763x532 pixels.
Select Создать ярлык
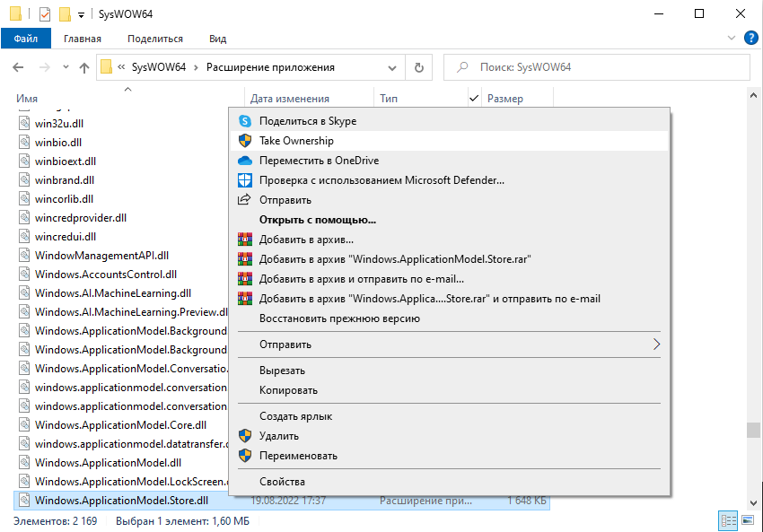[x=449, y=416]
